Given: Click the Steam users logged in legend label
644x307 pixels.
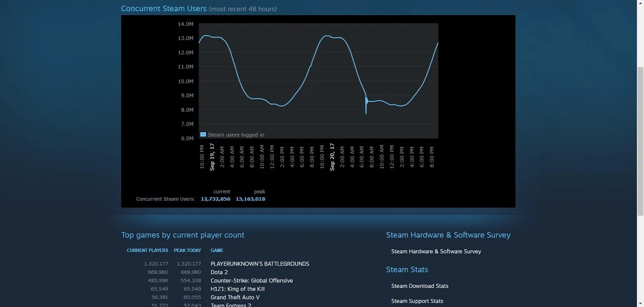Looking at the screenshot, I should (236, 135).
